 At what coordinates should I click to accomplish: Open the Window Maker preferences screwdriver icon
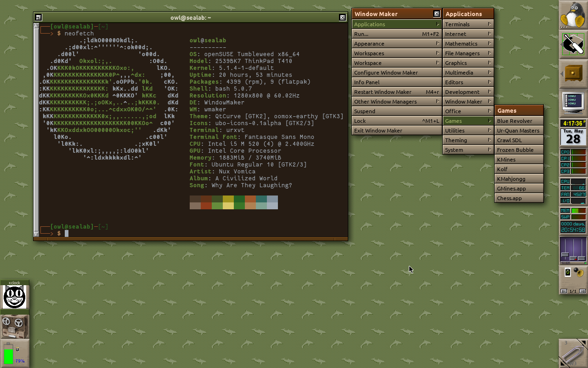[573, 44]
